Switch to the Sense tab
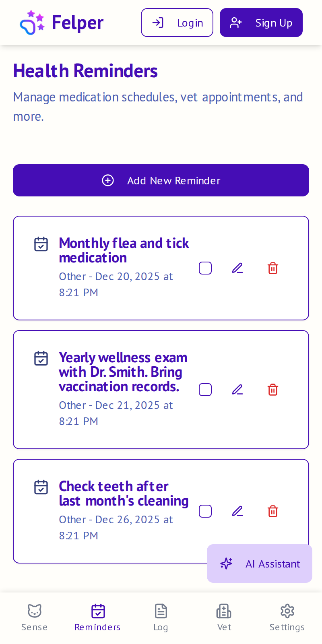The width and height of the screenshot is (322, 644). tap(35, 617)
